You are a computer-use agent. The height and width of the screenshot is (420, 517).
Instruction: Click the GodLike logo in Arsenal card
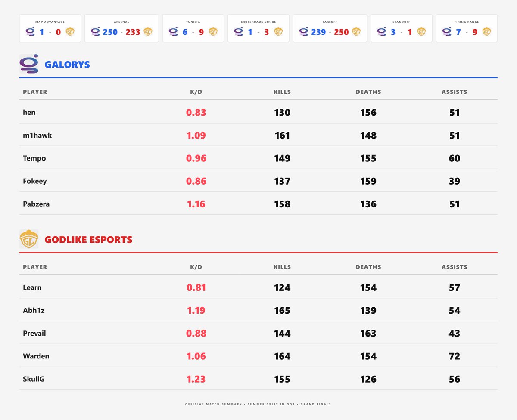click(x=148, y=32)
